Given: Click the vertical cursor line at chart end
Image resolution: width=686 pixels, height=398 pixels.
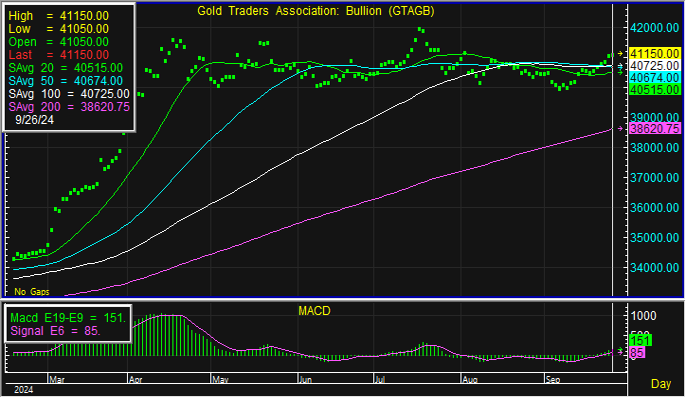Looking at the screenshot, I should click(x=612, y=149).
